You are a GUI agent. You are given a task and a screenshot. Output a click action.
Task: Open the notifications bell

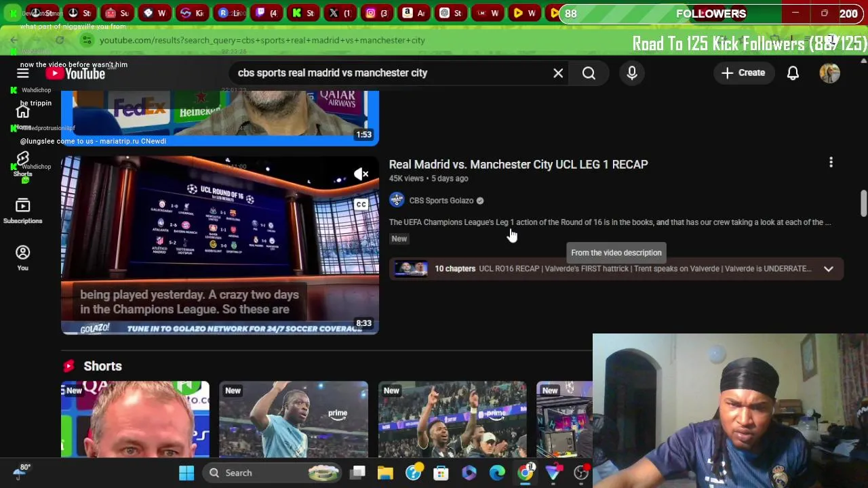(x=793, y=73)
